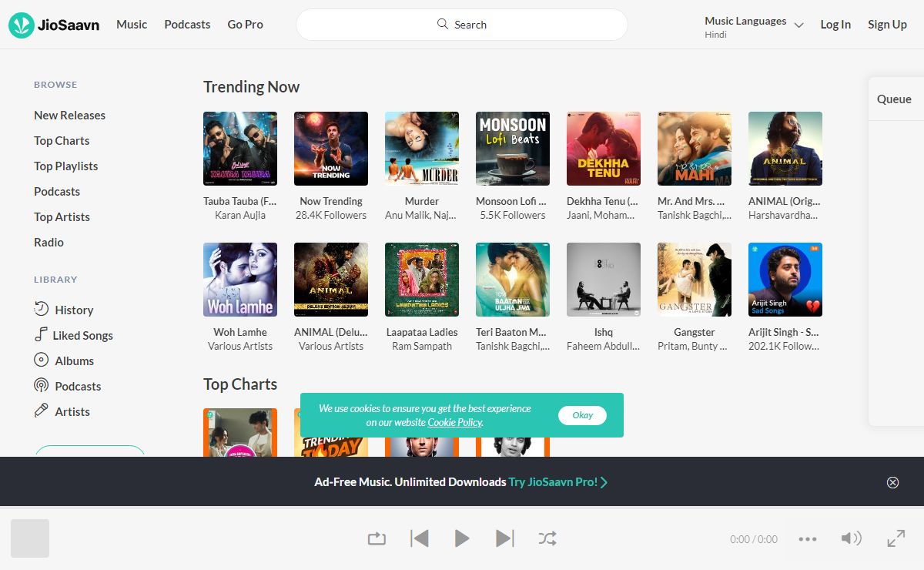This screenshot has width=924, height=570.
Task: Click the Log In link
Action: [x=835, y=24]
